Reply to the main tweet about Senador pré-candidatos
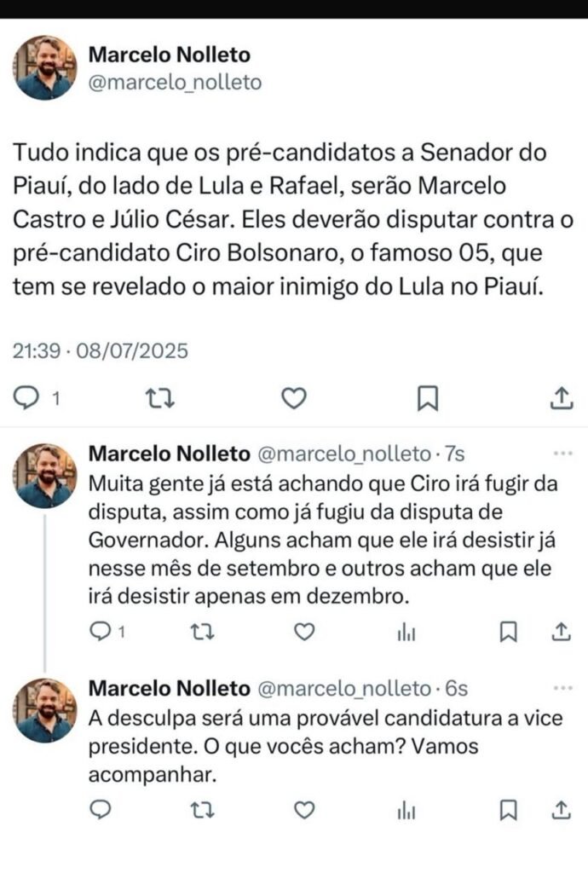 30,397
